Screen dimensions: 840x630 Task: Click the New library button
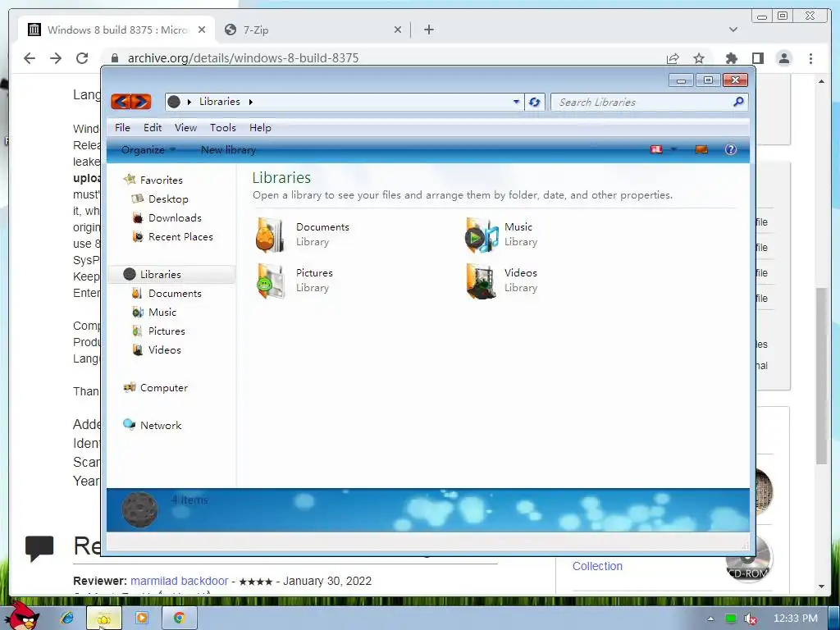pyautogui.click(x=228, y=150)
